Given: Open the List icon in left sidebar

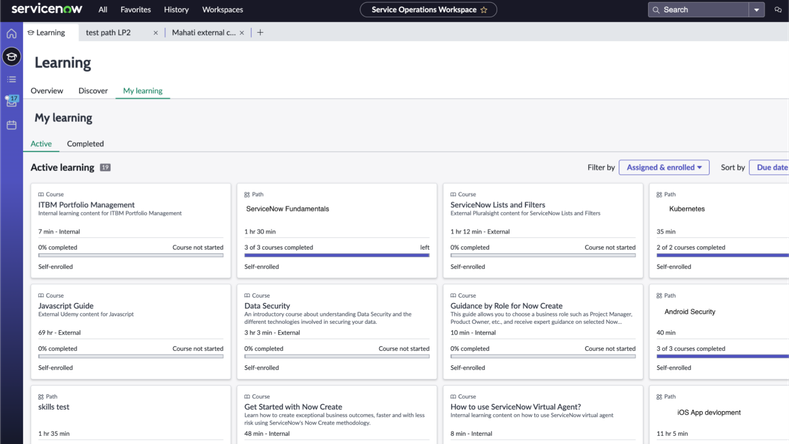Looking at the screenshot, I should pos(12,79).
